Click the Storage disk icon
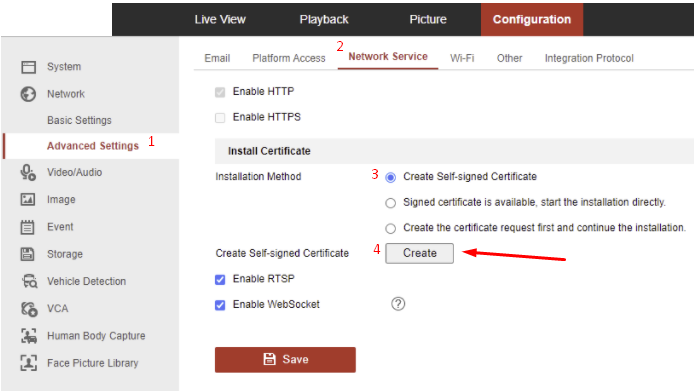Viewport: 694px width, 391px height. 27,254
